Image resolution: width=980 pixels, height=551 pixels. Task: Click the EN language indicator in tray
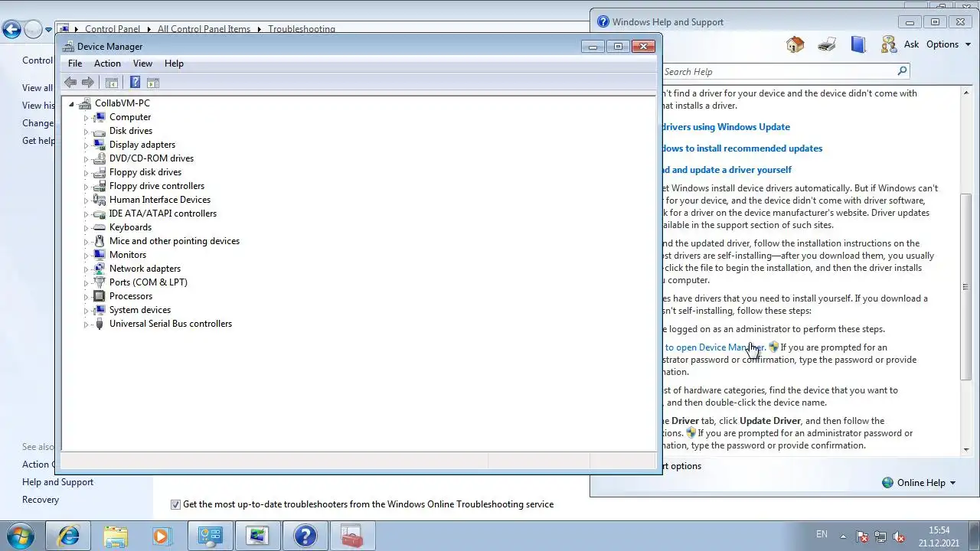[822, 535]
